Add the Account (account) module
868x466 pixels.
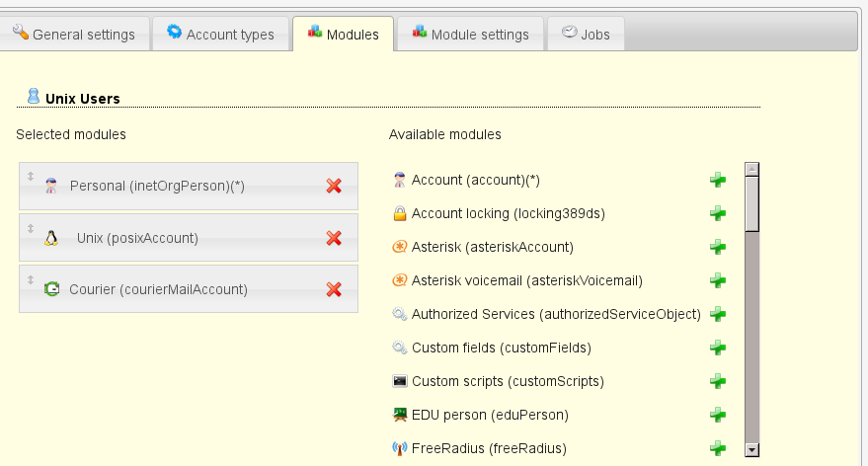tap(718, 180)
